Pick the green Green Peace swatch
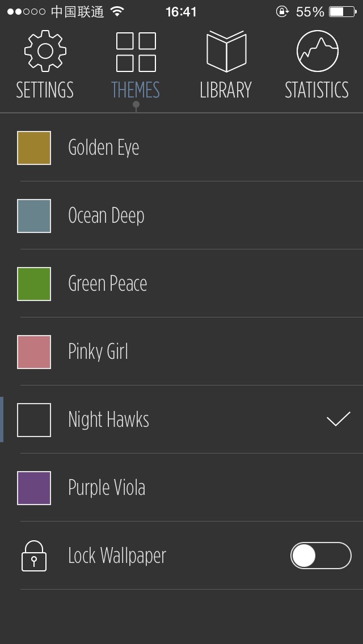Image resolution: width=363 pixels, height=644 pixels. pos(34,284)
